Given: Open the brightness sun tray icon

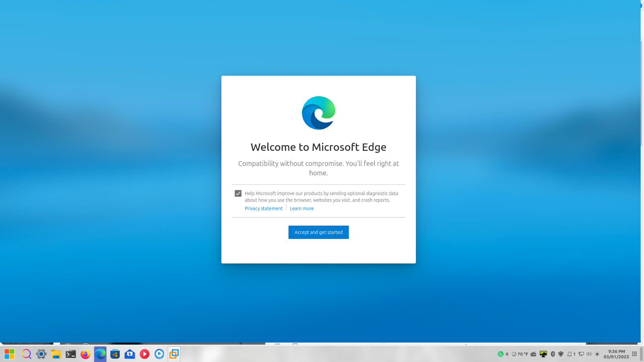Looking at the screenshot, I should click(x=597, y=354).
